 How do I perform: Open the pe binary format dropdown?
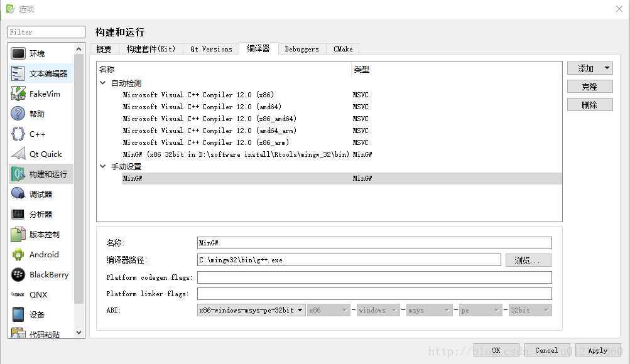coord(481,310)
